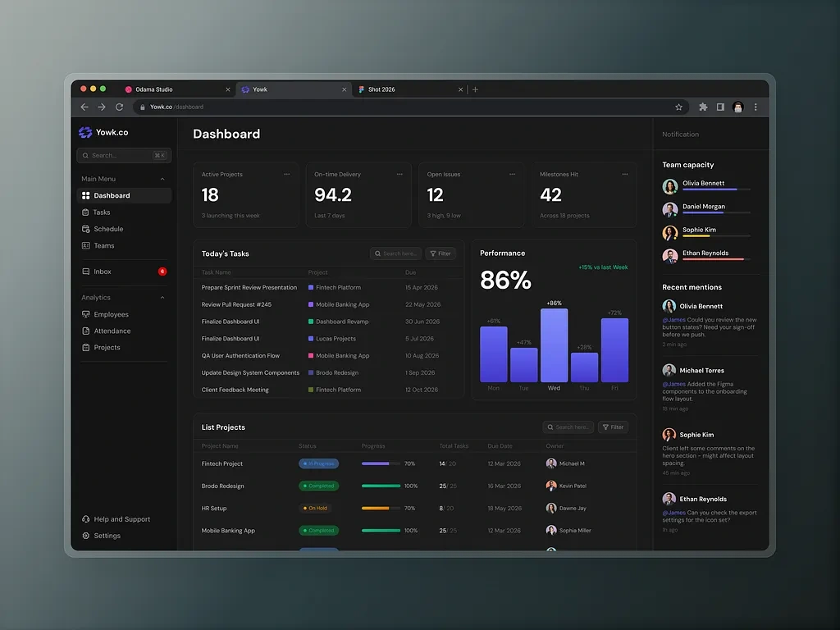Close the Yowk browser tab
This screenshot has height=630, width=840.
[x=344, y=89]
